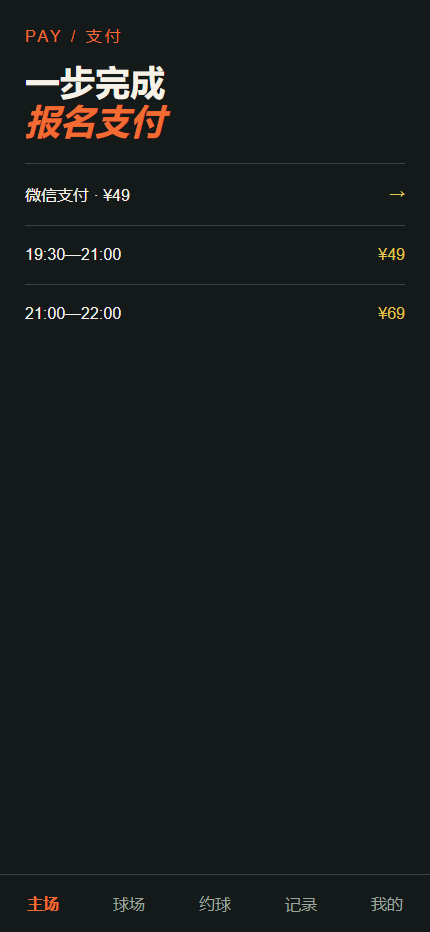The image size is (430, 932).
Task: Click the PAY text in the header
Action: point(43,36)
